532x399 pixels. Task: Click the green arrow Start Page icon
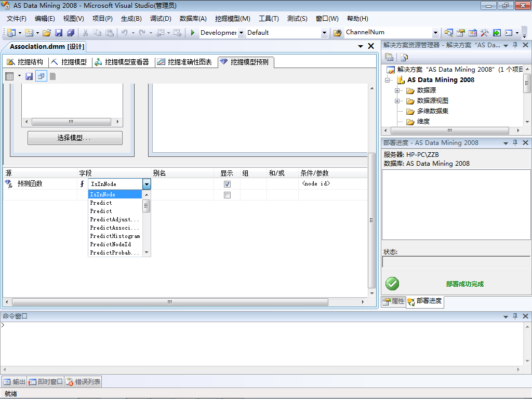[x=497, y=33]
